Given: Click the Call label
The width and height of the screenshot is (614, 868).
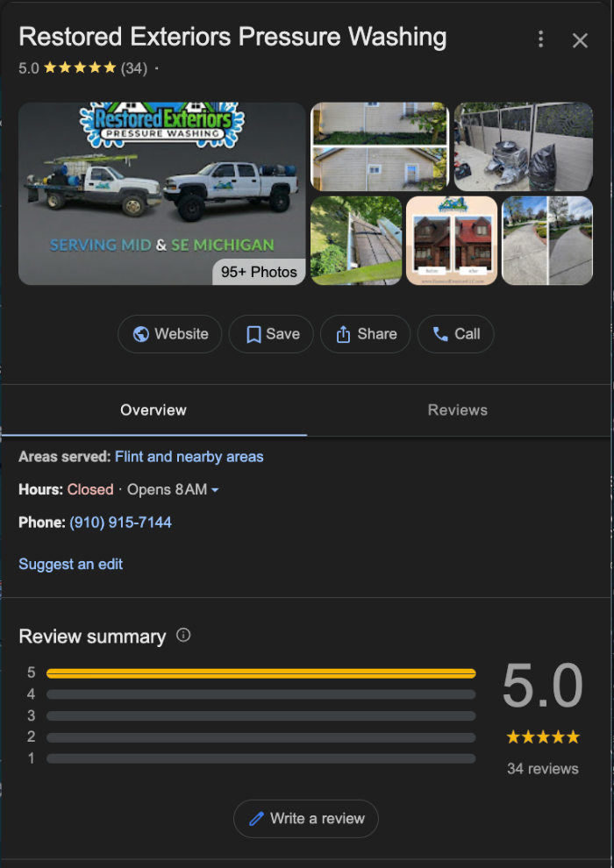Looking at the screenshot, I should 468,334.
